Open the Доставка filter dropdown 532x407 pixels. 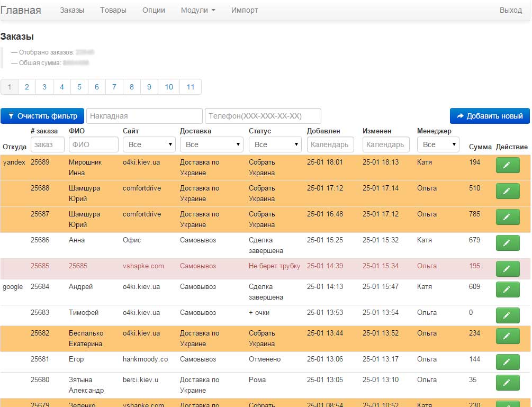tap(211, 144)
